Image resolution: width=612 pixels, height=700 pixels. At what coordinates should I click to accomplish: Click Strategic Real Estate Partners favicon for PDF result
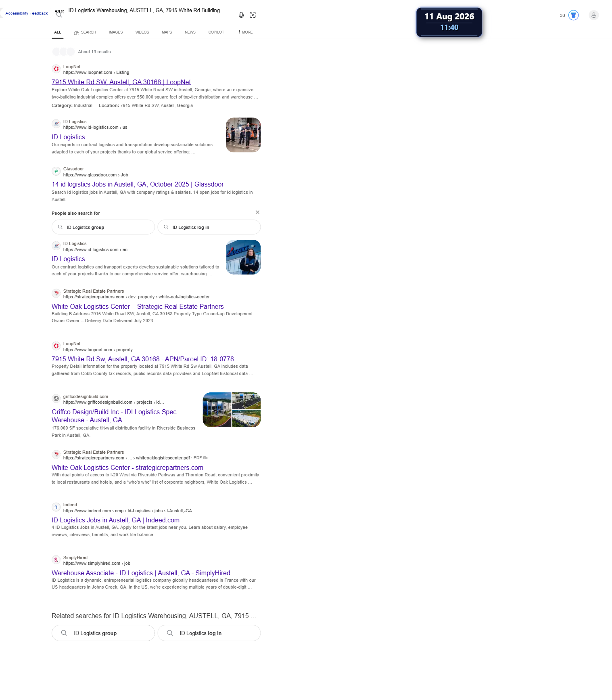56,455
